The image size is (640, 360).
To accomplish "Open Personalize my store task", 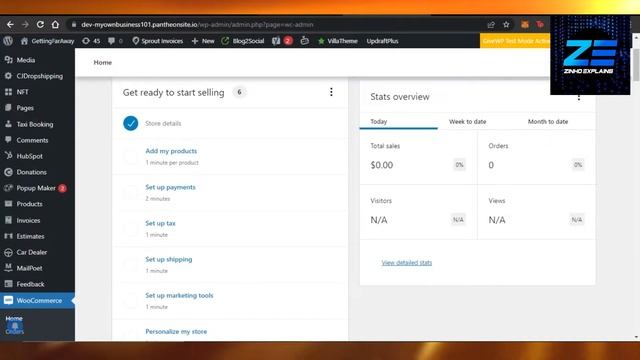I will pos(176,331).
